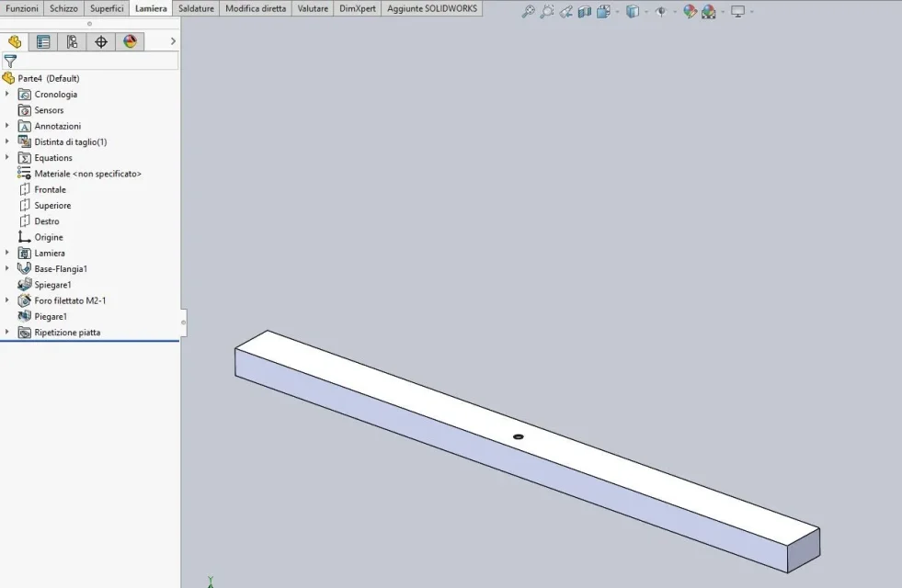Screen dimensions: 902x588
Task: Open the Valutare tab
Action: 313,8
